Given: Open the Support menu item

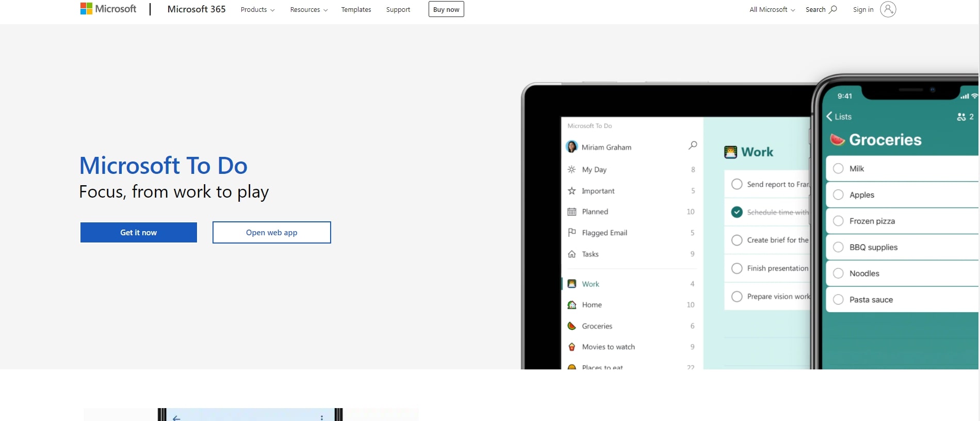Looking at the screenshot, I should pyautogui.click(x=398, y=9).
